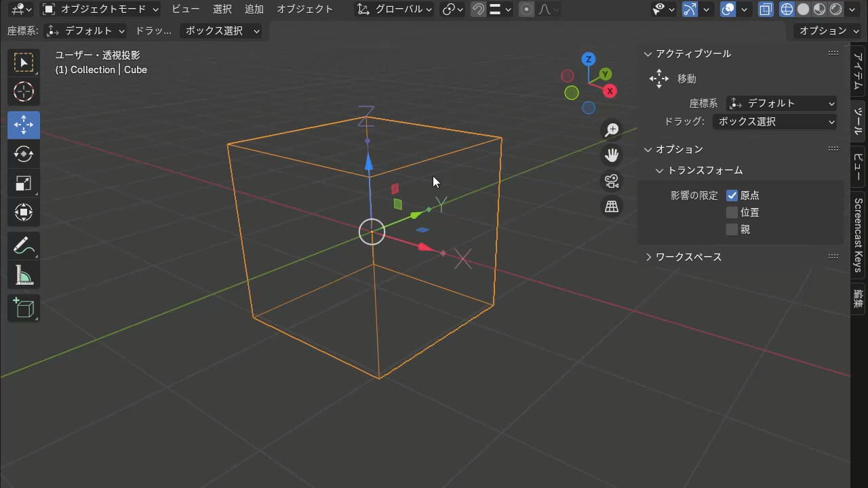Screen dimensions: 868x488
Task: Click the negative Z blue circle on gizmo
Action: click(x=589, y=108)
